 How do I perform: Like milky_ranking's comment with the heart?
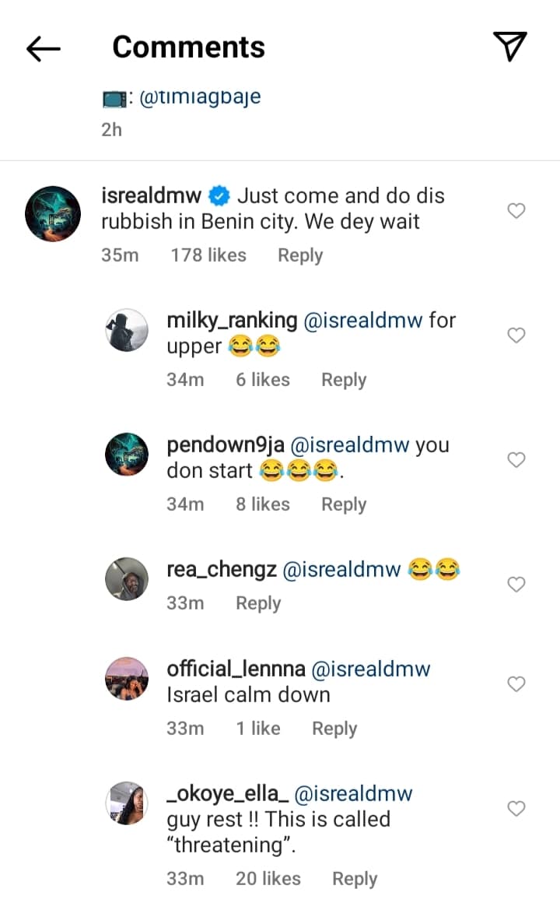click(516, 335)
